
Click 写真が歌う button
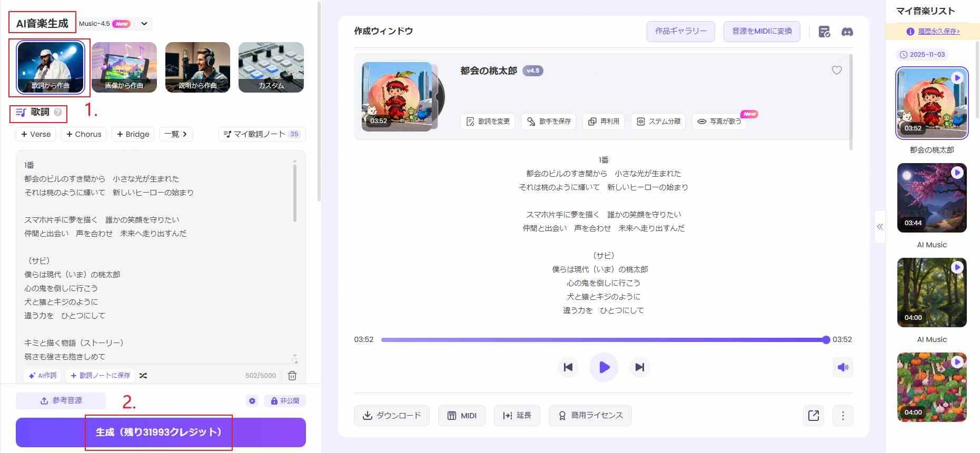[719, 122]
